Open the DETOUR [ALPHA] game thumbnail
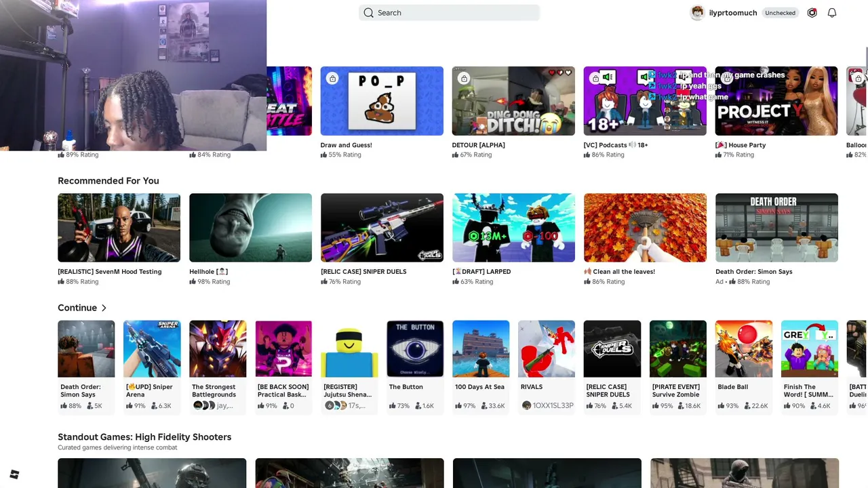Screen dimensions: 868x488 [x=513, y=101]
